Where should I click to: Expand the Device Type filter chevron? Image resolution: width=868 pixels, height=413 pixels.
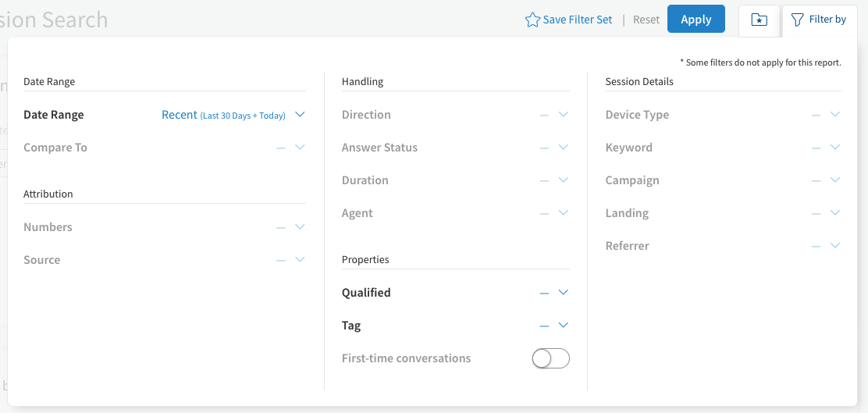[x=835, y=115]
